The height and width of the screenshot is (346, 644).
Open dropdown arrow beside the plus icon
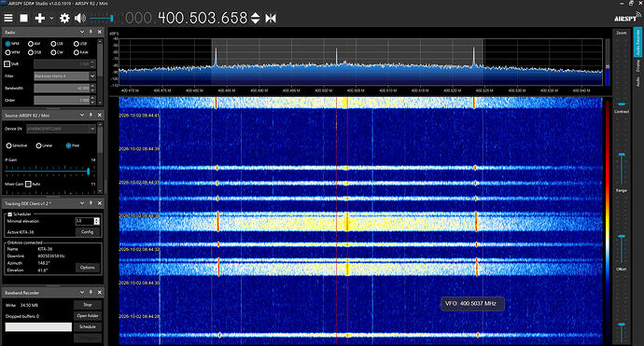[x=51, y=18]
